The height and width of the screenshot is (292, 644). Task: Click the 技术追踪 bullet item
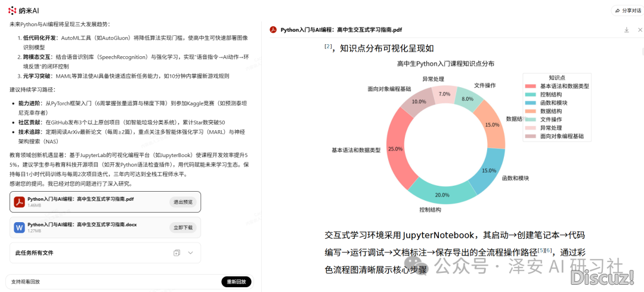coord(131,136)
